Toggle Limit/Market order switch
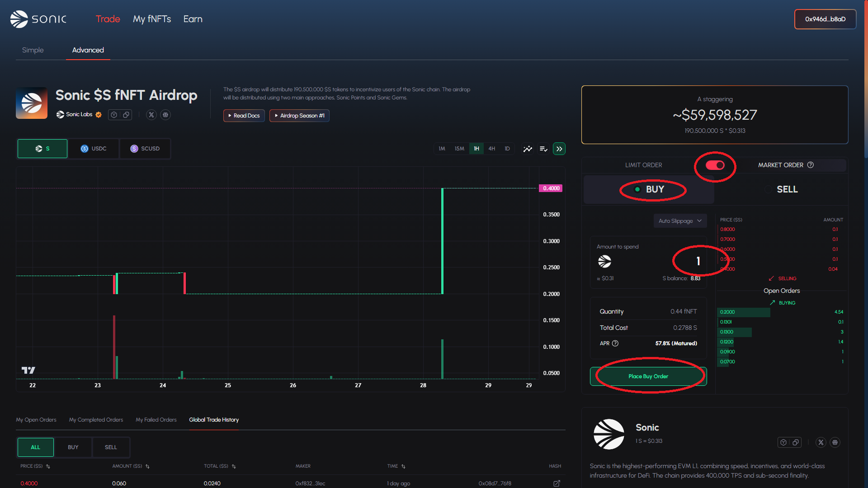The image size is (868, 488). pos(715,165)
